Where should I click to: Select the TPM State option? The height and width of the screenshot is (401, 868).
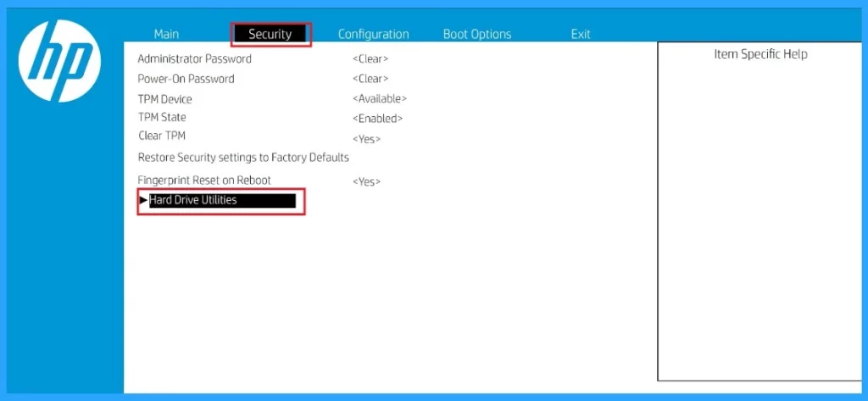(x=162, y=118)
